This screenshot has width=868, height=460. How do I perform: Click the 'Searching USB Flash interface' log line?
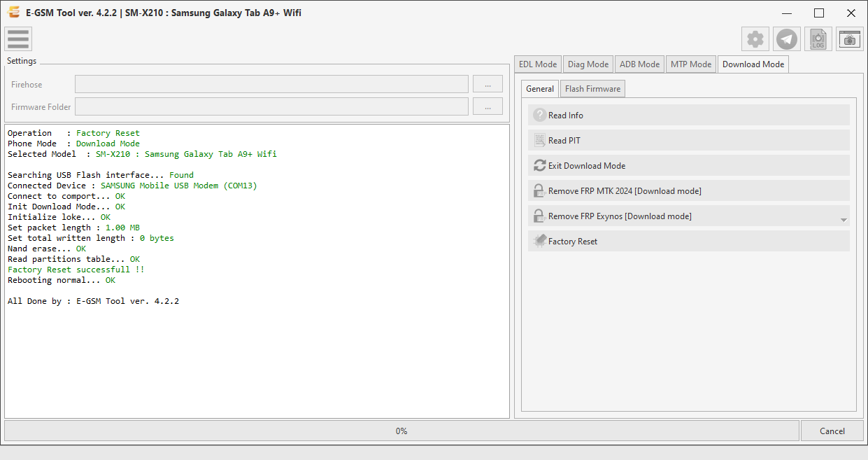point(101,175)
